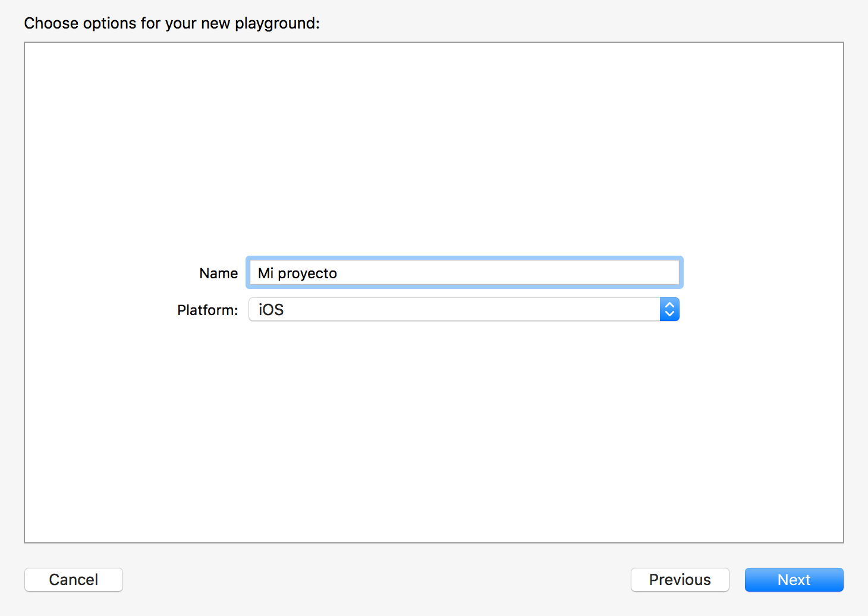Image resolution: width=868 pixels, height=616 pixels.
Task: Click the "Platform:" label
Action: tap(207, 310)
